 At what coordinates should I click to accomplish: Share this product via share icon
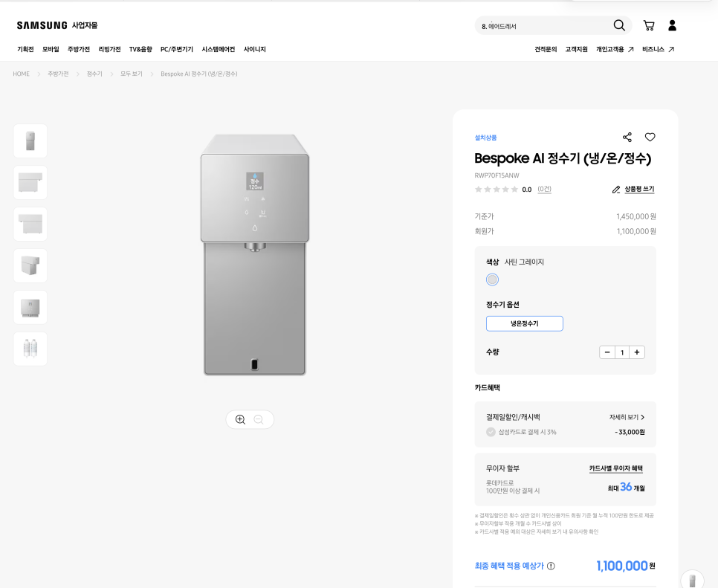pos(627,137)
